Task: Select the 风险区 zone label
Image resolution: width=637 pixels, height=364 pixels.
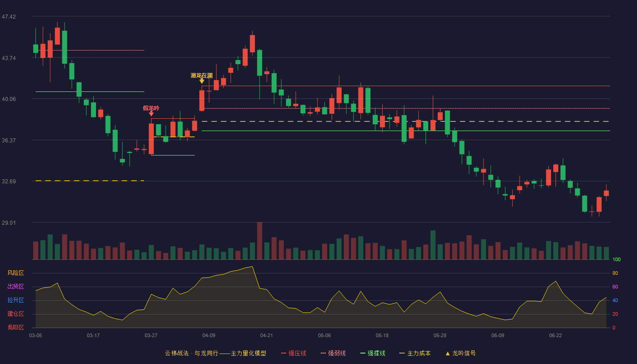Action: [x=15, y=273]
